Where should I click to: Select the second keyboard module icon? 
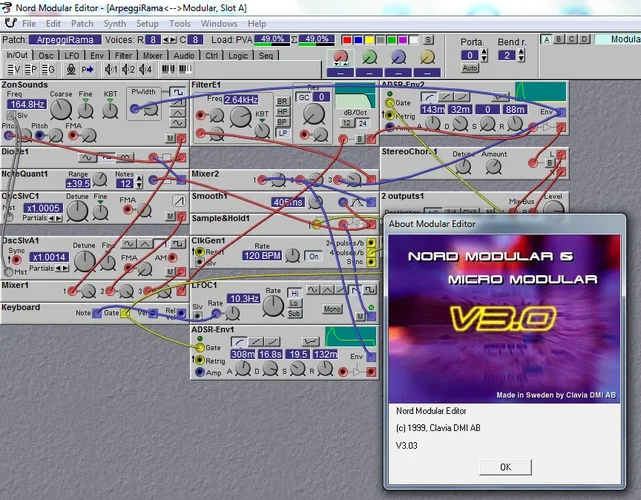pos(185,69)
